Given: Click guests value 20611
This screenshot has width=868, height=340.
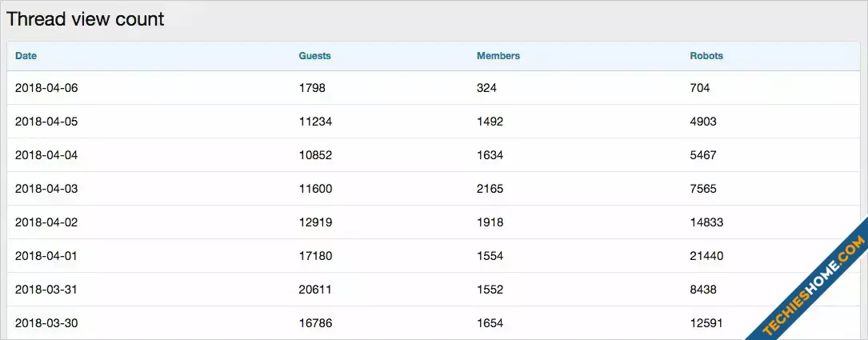Looking at the screenshot, I should tap(315, 290).
